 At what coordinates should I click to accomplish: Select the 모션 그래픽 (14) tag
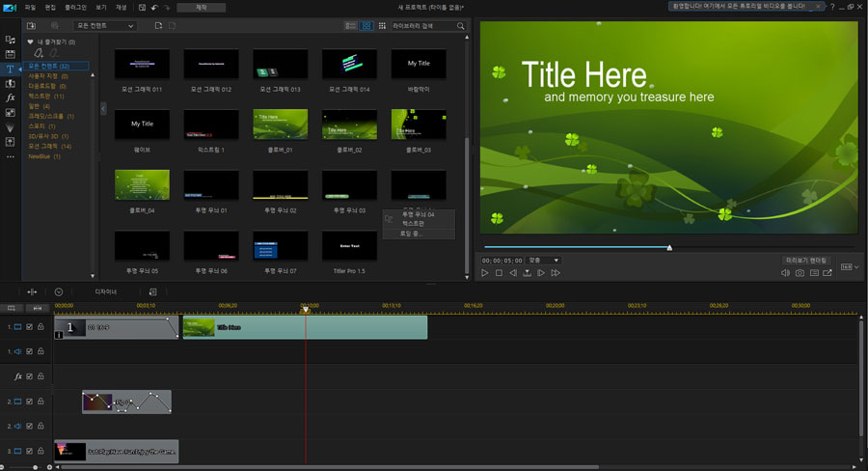(50, 147)
